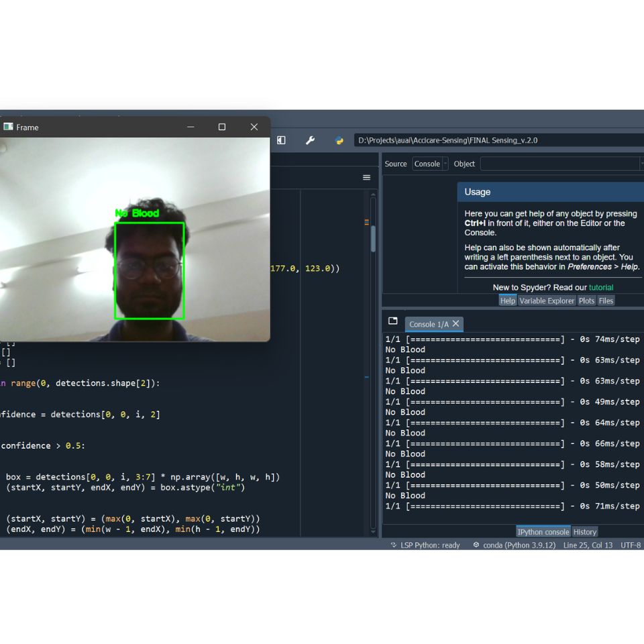Click the UTF-8 encoding status indicator
Screen dimensions: 644x644
pos(631,545)
